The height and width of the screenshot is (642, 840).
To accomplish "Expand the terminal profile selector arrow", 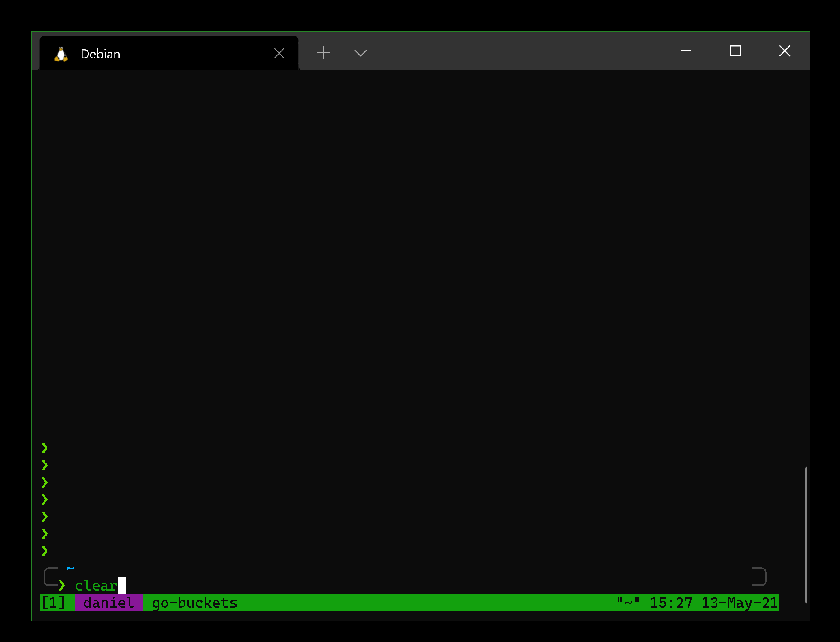I will pos(360,53).
